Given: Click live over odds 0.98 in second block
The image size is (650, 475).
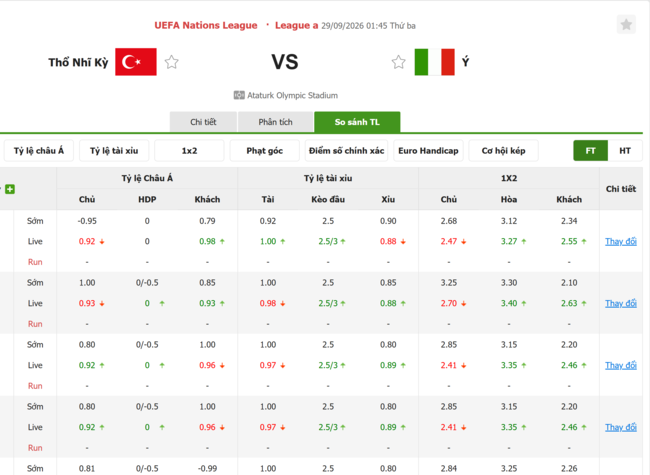Looking at the screenshot, I should [268, 303].
